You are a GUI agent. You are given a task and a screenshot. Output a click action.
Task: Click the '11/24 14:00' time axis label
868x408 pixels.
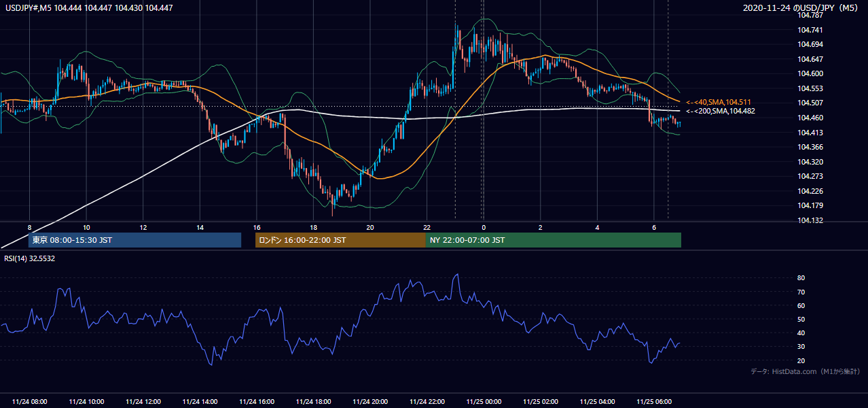[x=200, y=402]
